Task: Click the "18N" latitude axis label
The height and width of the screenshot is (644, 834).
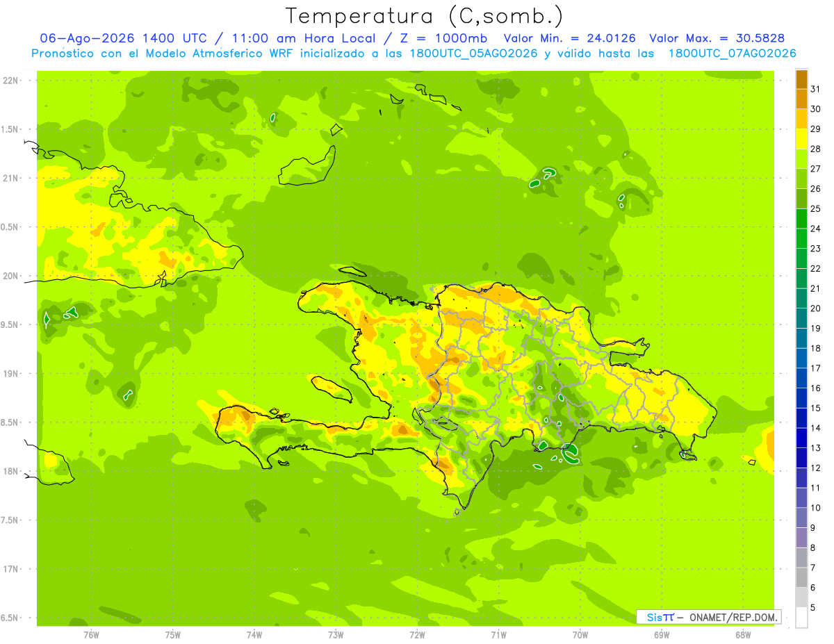Action: (10, 471)
